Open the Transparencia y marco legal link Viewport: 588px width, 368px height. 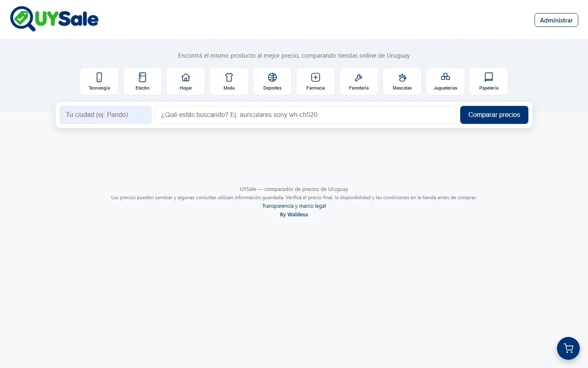click(x=294, y=206)
